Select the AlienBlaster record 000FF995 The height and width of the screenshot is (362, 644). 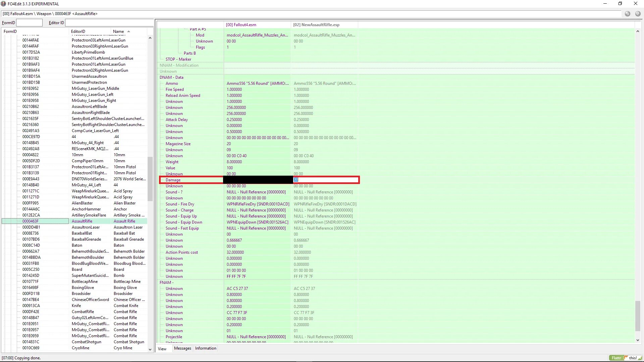[74, 203]
